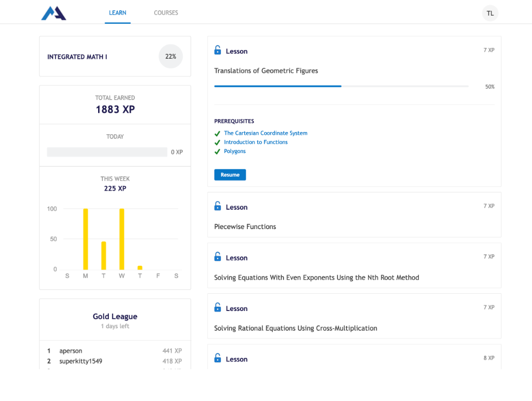Click checkmark beside The Cartesian Coordinate System
Screen dimensions: 532x401
(x=217, y=134)
